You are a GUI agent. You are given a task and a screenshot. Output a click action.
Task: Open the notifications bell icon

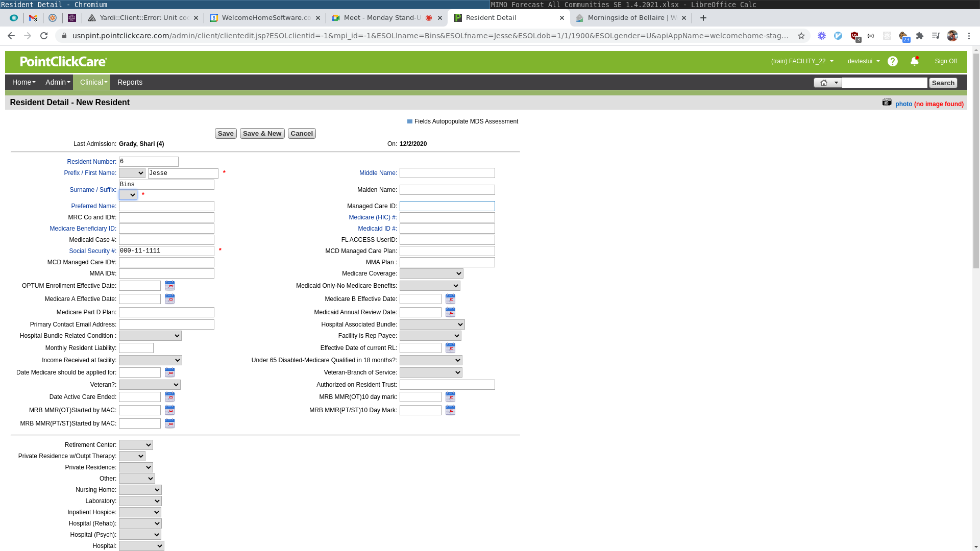(914, 61)
